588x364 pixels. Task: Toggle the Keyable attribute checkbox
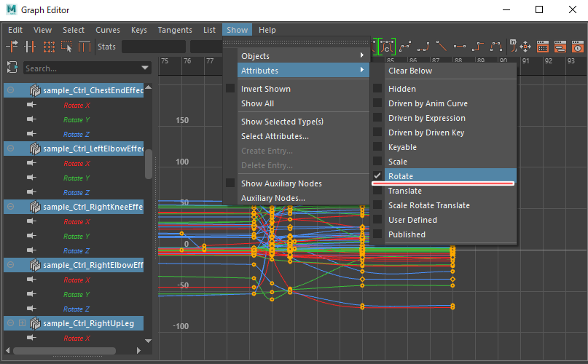[377, 147]
